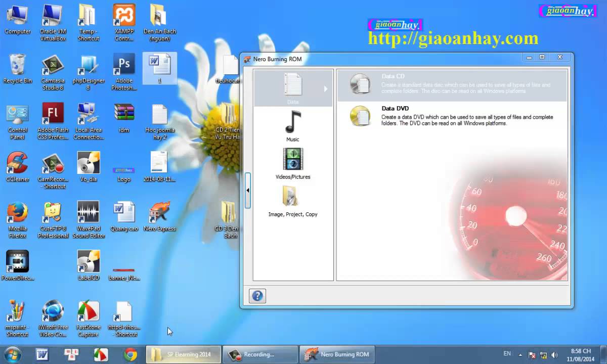The height and width of the screenshot is (364, 607).
Task: Maximize the Nero Burning ROM window
Action: pyautogui.click(x=542, y=57)
